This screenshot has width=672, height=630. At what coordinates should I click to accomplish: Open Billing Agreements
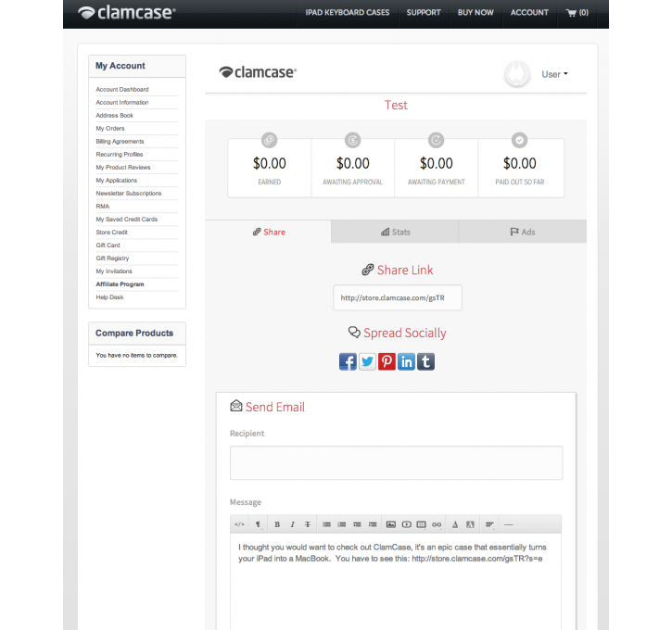120,142
